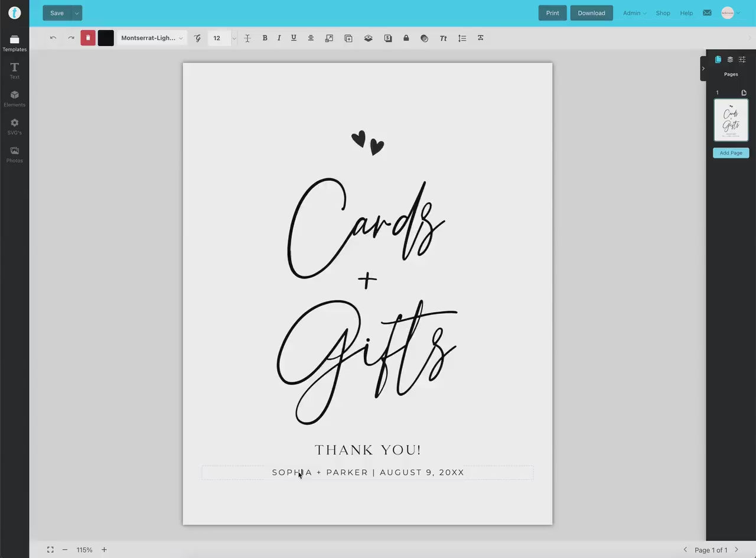Select the Gifts script text on canvas
This screenshot has width=756, height=558.
[367, 362]
